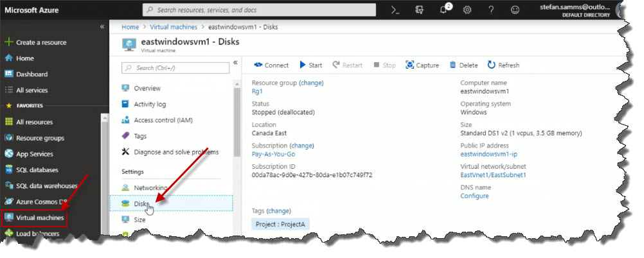The width and height of the screenshot is (644, 258).
Task: Go to Home in left sidebar
Action: [x=19, y=58]
